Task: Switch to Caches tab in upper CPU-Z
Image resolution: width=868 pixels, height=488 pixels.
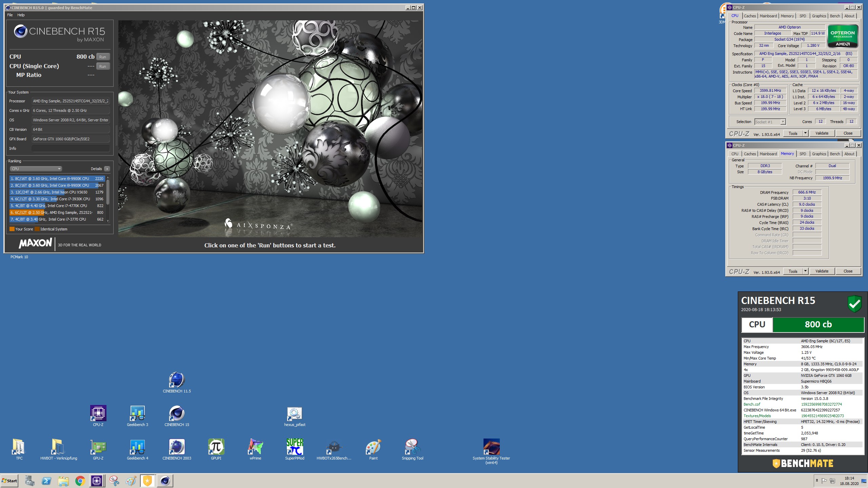Action: pos(750,16)
